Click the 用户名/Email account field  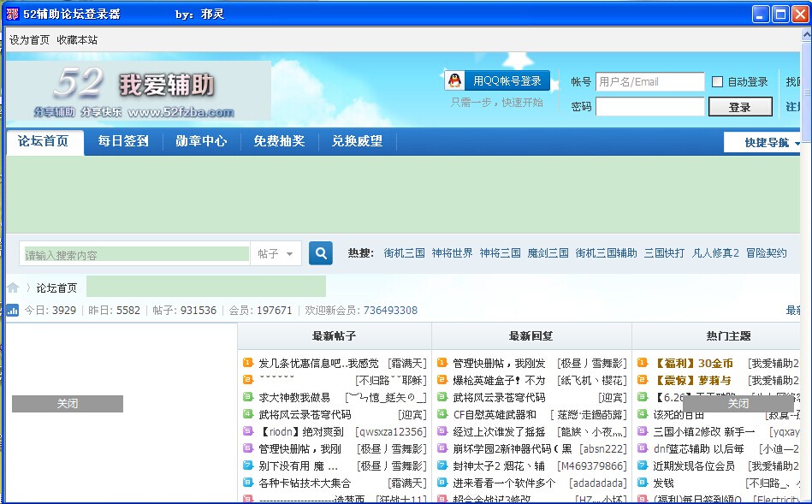pos(650,82)
